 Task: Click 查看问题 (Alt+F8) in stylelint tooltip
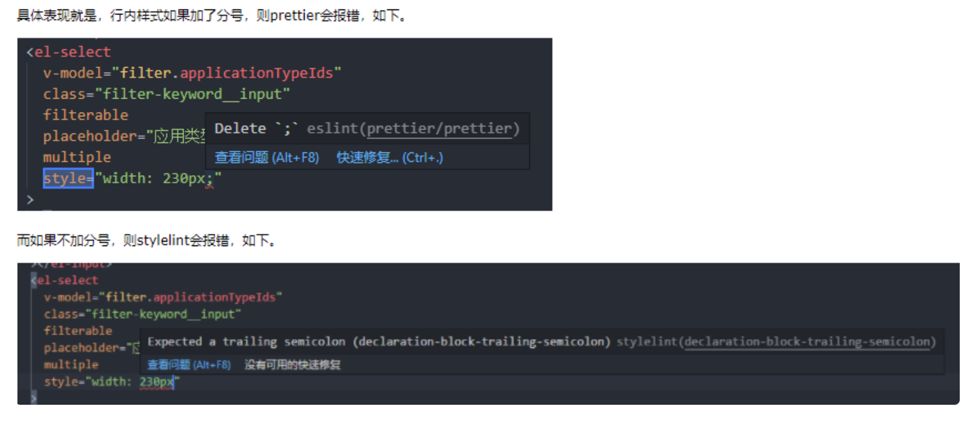tap(189, 365)
